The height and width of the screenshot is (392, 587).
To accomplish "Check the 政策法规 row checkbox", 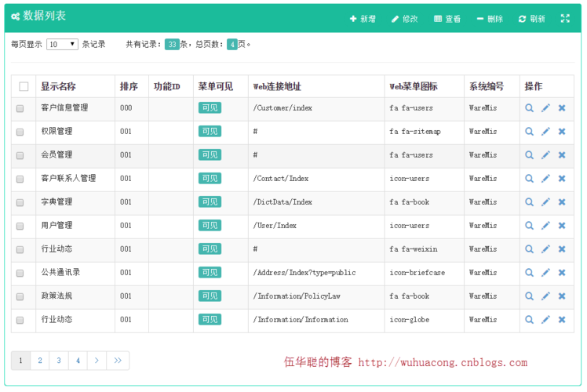I will pos(20,296).
